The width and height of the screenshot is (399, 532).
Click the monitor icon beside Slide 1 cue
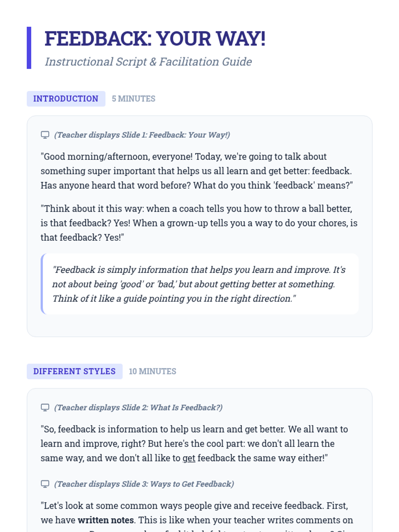[x=45, y=135]
